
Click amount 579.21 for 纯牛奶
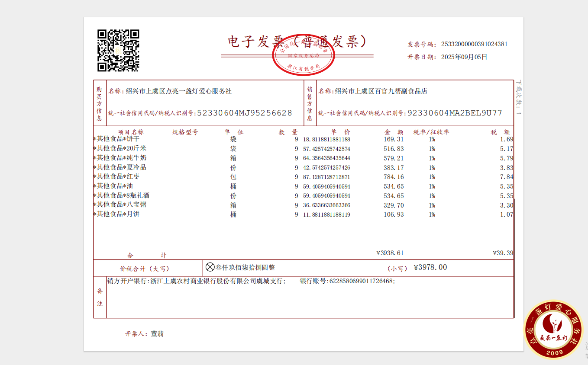[x=394, y=158]
